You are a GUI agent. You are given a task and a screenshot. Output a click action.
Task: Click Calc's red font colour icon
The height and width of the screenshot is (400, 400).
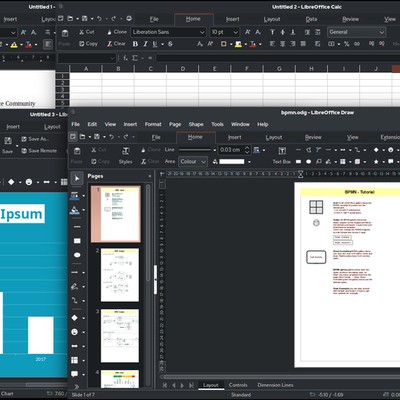click(x=253, y=44)
